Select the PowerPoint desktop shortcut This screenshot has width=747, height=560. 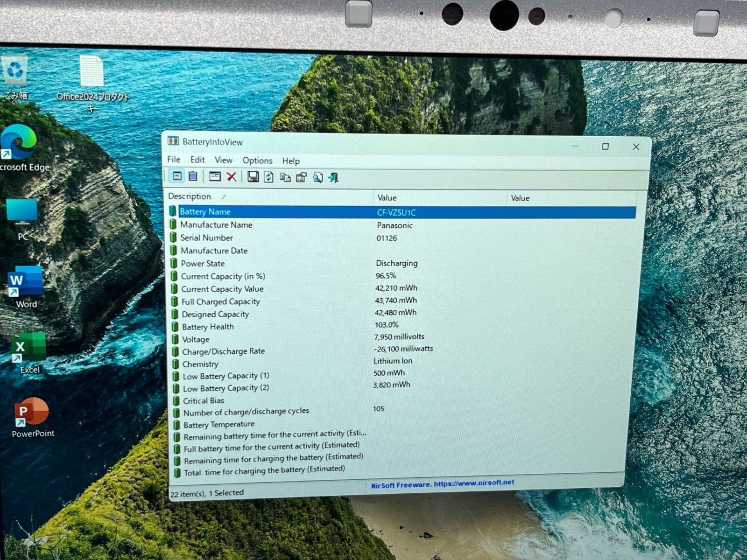click(x=32, y=417)
